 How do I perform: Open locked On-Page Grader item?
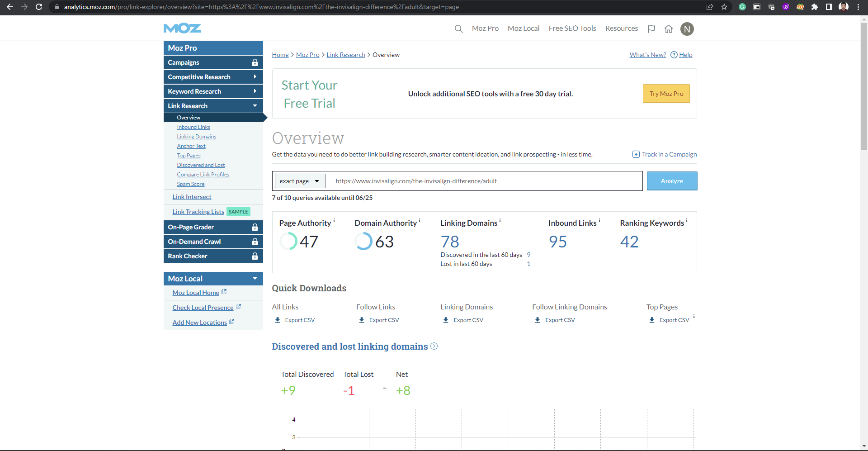pyautogui.click(x=213, y=227)
